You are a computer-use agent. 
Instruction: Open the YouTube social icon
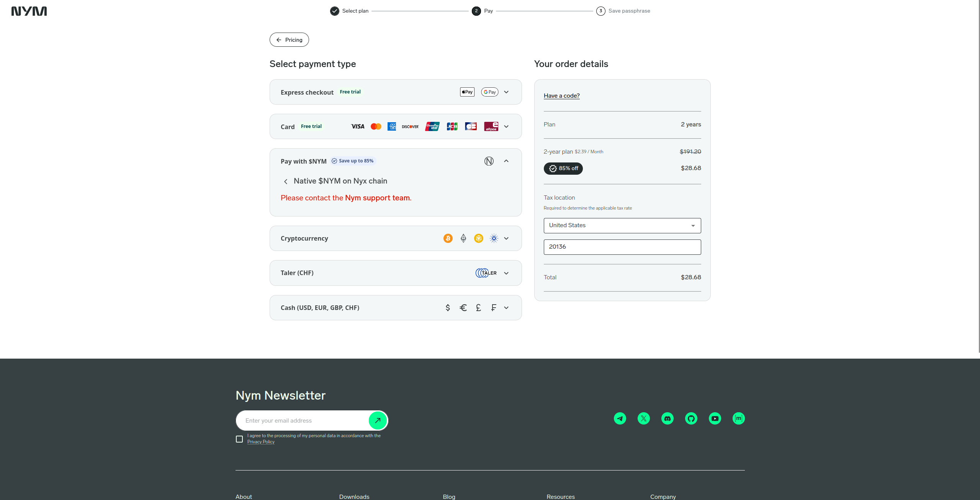click(x=715, y=418)
